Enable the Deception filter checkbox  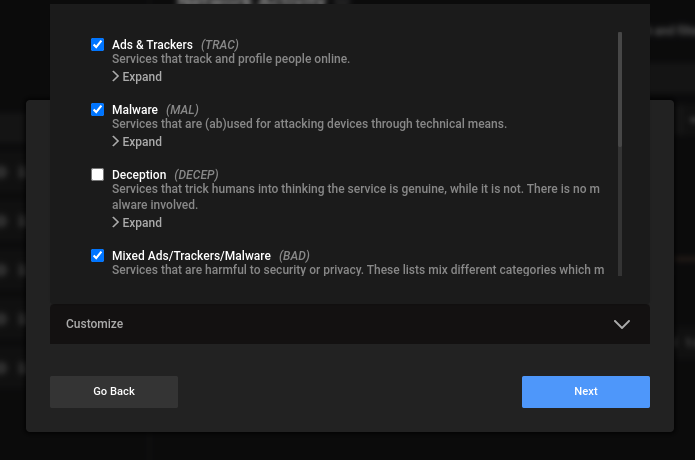98,175
